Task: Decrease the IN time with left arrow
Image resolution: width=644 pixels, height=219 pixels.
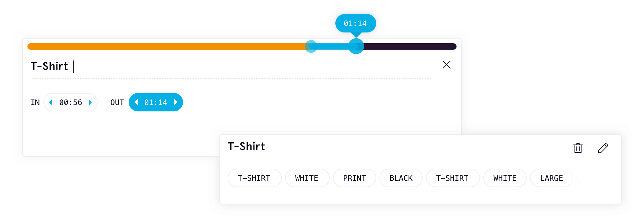Action: coord(51,102)
